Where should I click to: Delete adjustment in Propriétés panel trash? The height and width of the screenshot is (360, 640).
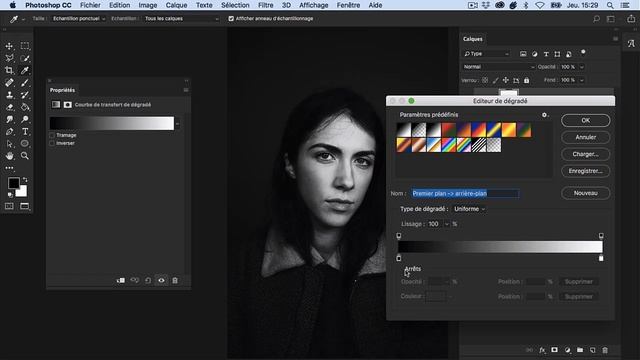(x=175, y=280)
